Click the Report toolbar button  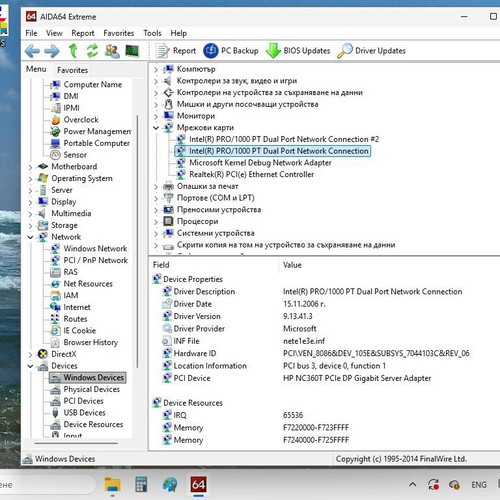pyautogui.click(x=176, y=51)
